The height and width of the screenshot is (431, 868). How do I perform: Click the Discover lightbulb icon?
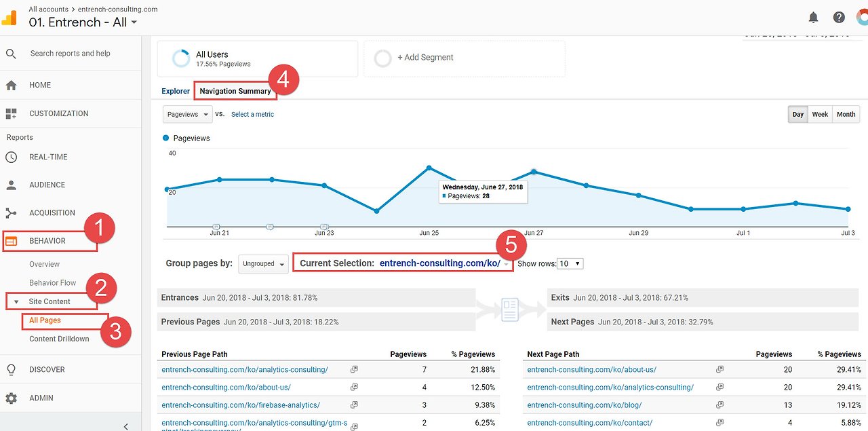(11, 370)
